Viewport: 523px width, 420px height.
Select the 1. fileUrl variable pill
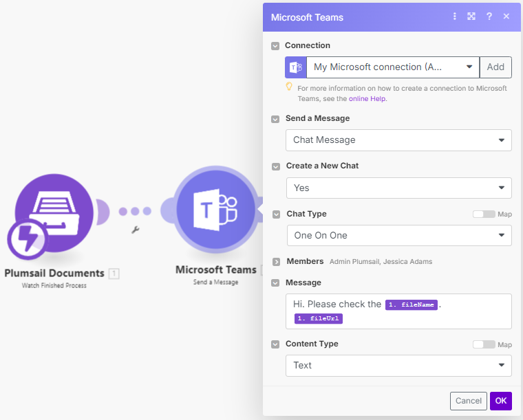pyautogui.click(x=318, y=318)
